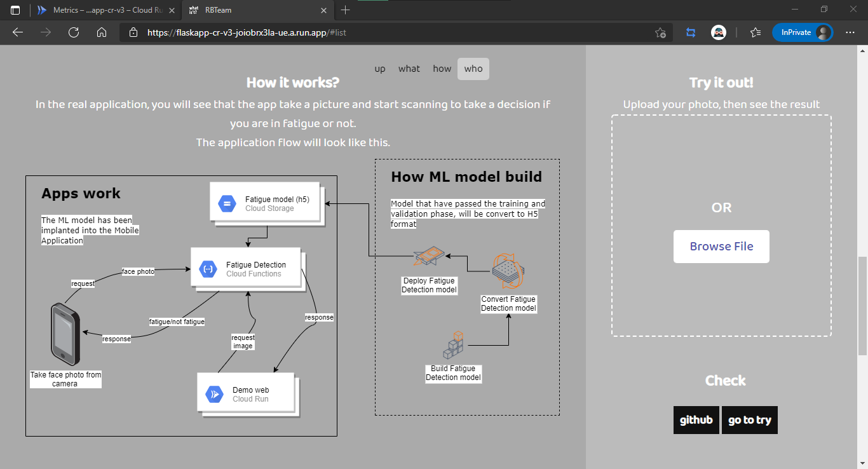The image size is (868, 469).
Task: Click the "go to try" button
Action: 750,420
